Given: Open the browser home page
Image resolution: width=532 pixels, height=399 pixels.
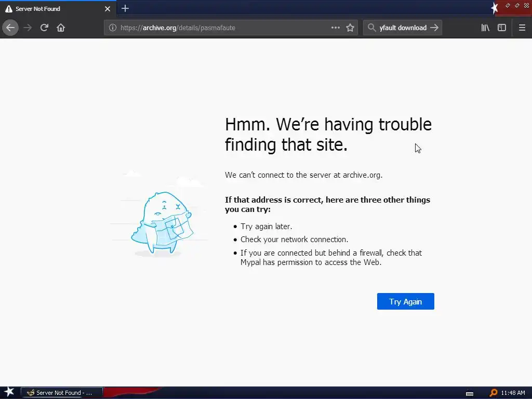Looking at the screenshot, I should pyautogui.click(x=61, y=28).
